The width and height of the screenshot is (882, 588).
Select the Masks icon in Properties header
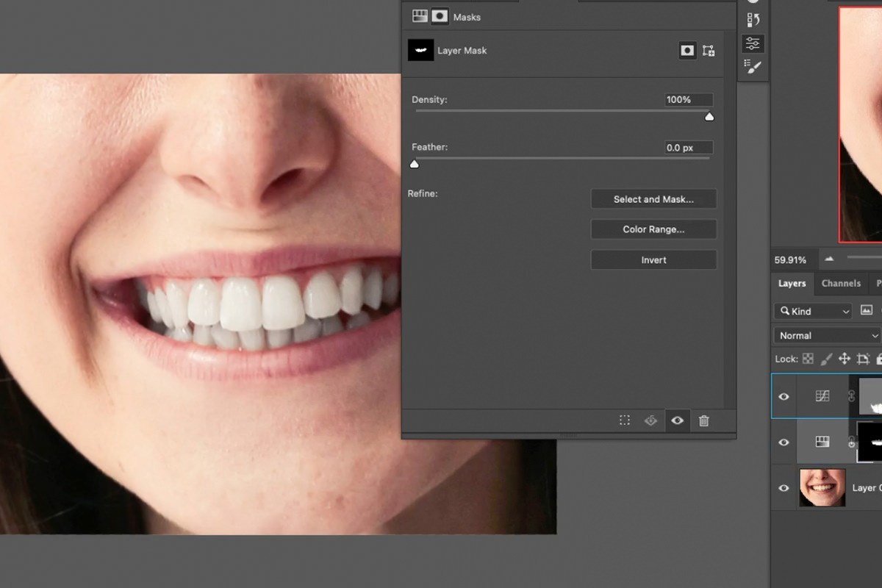440,16
